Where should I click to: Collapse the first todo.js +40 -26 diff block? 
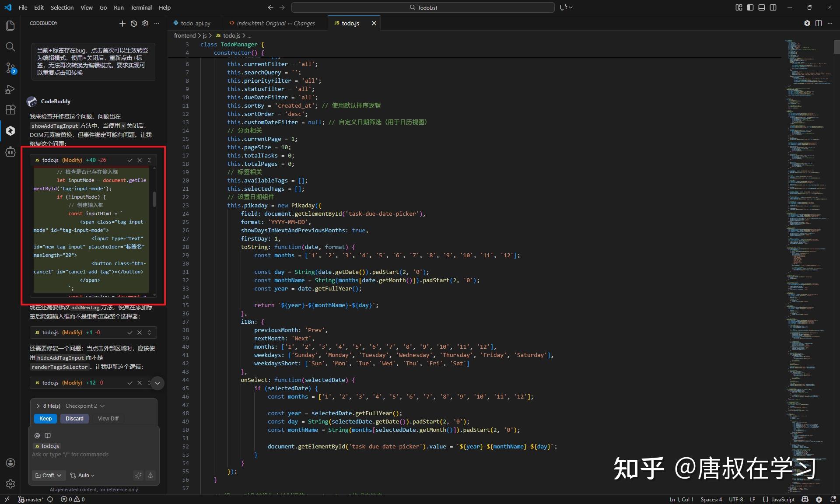pos(149,160)
